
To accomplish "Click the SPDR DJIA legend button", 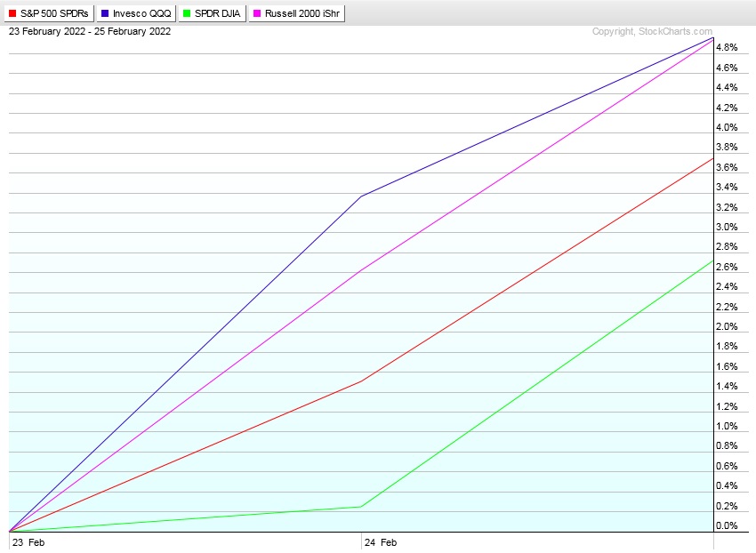I will (x=213, y=13).
